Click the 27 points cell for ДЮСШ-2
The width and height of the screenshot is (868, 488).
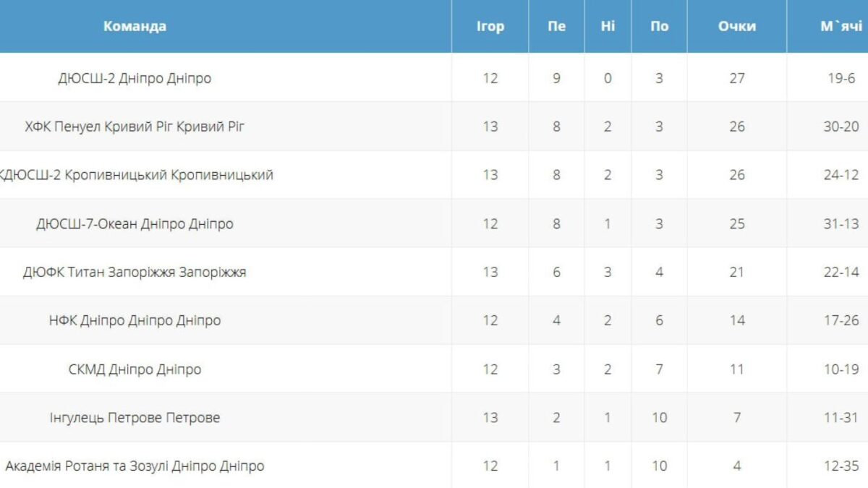coord(736,78)
